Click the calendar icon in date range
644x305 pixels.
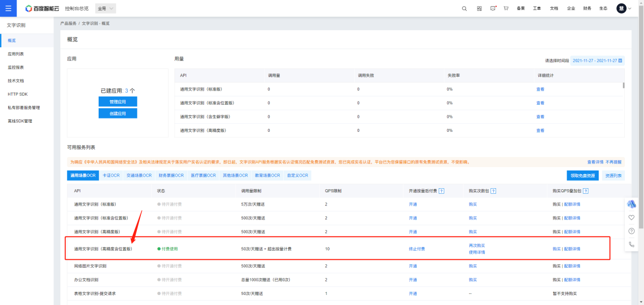[620, 61]
